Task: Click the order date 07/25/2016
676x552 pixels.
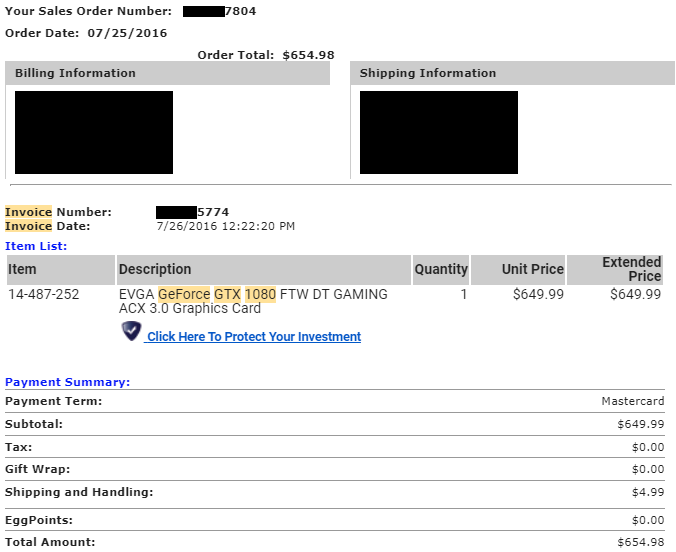Action: point(126,32)
